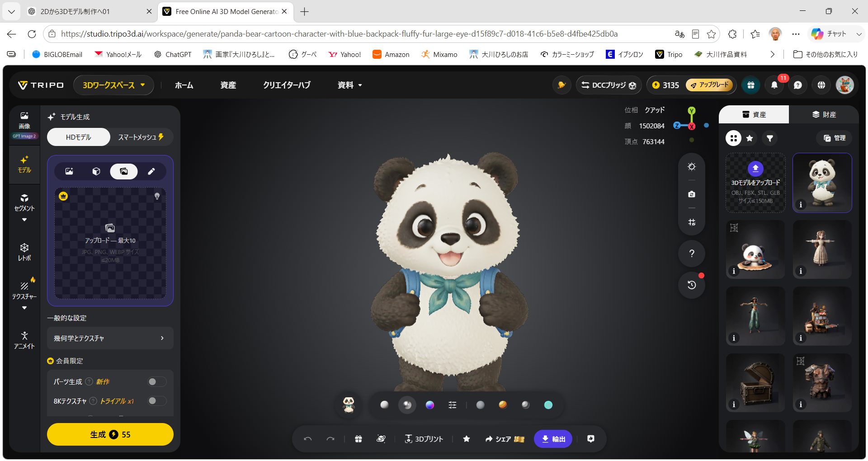Expand the 幾何学とテクスチャ settings row
Screen dimensions: 868x461
coord(110,338)
